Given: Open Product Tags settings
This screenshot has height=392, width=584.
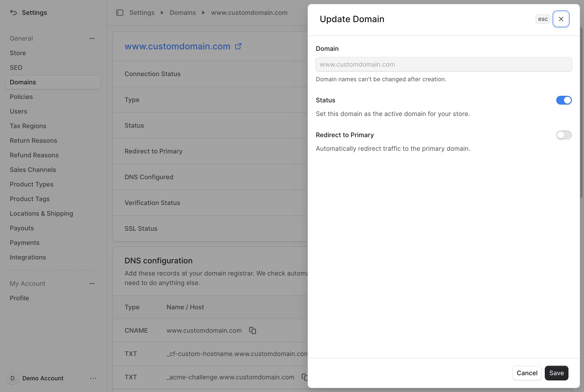Looking at the screenshot, I should 53,199.
